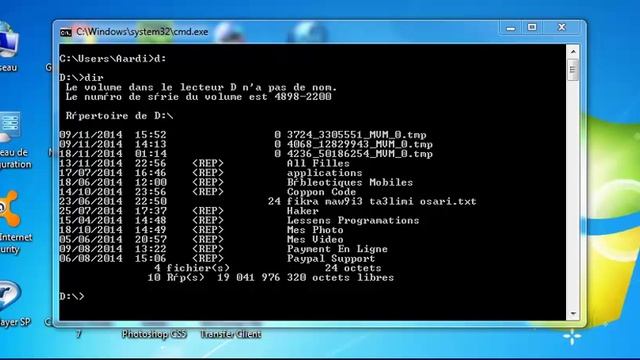The width and height of the screenshot is (640, 360).
Task: Click the Transfer Client desktop label
Action: [x=231, y=334]
